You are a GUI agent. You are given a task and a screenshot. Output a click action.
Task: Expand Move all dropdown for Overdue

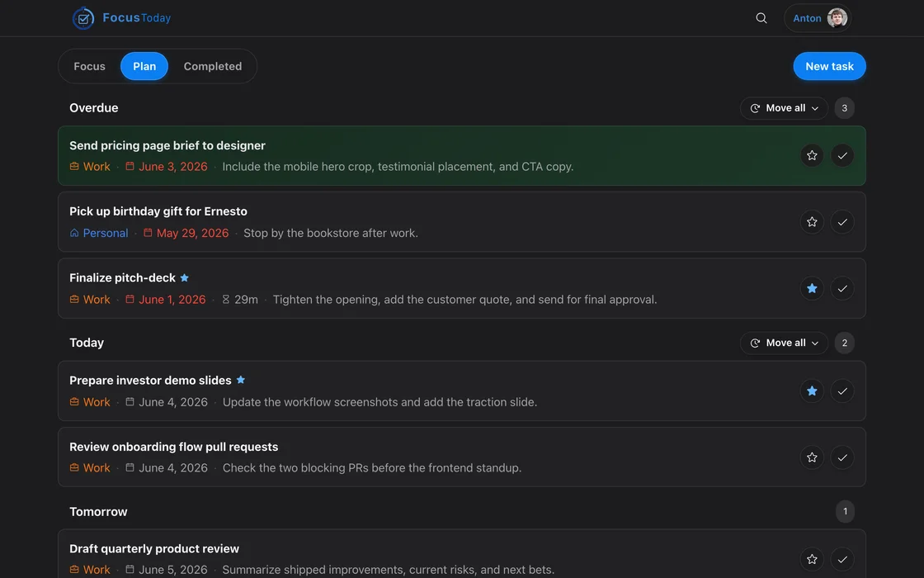coord(784,108)
